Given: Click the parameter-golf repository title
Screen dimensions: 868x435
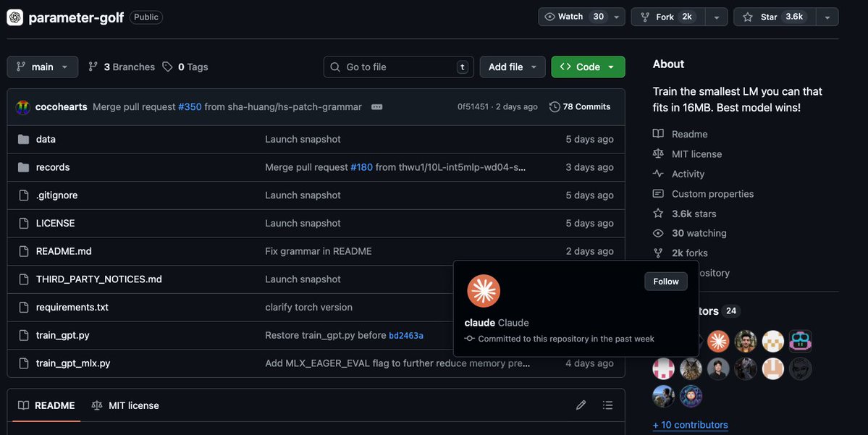Looking at the screenshot, I should 76,17.
